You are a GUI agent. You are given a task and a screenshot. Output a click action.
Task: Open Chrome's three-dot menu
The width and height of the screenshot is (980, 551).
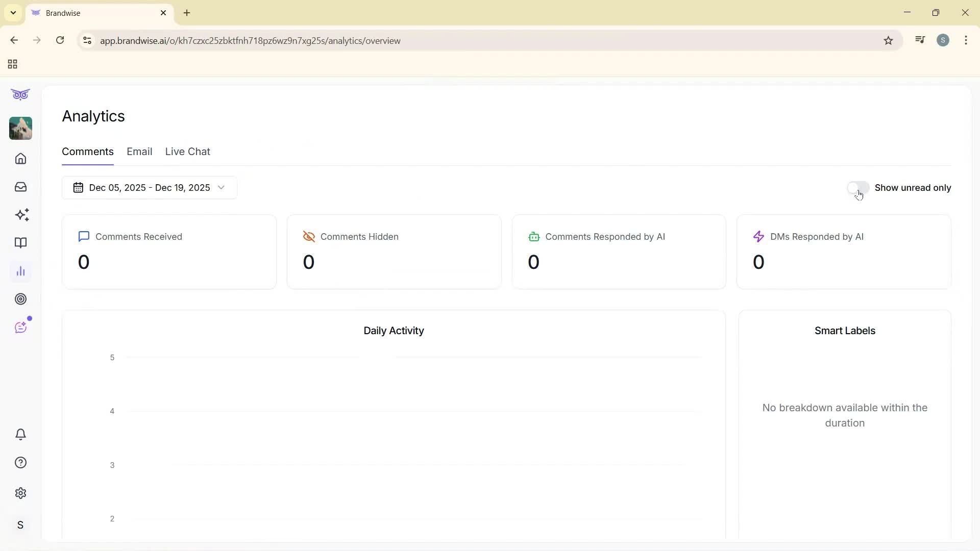click(966, 40)
